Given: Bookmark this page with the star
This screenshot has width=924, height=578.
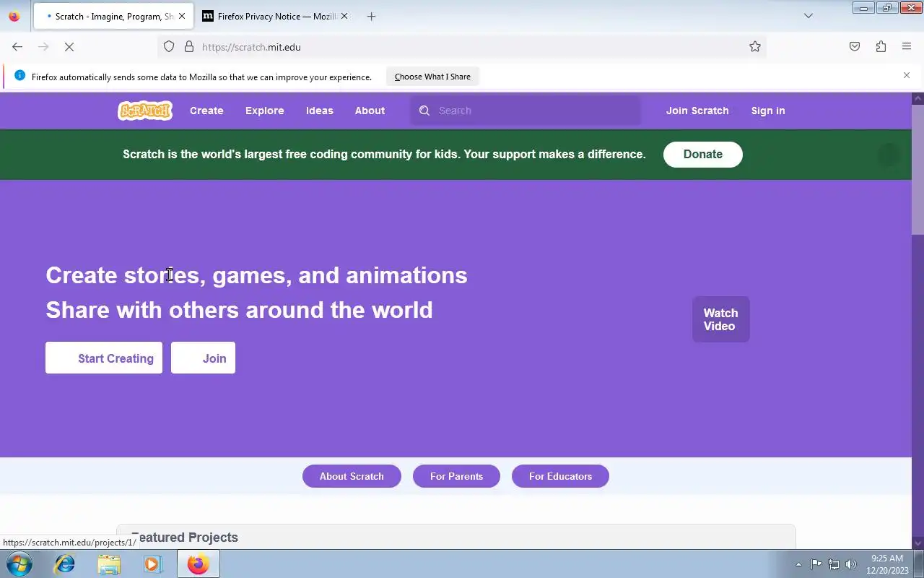Looking at the screenshot, I should [x=755, y=47].
